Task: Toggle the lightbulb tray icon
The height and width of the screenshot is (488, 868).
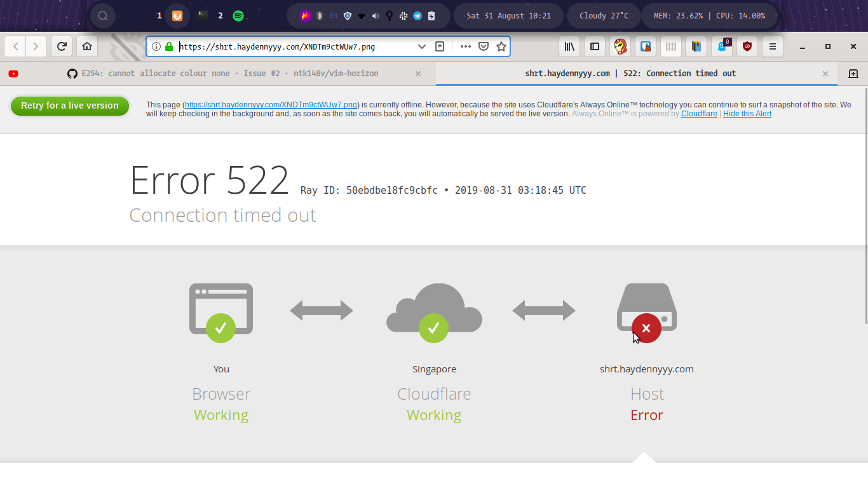Action: (x=390, y=16)
